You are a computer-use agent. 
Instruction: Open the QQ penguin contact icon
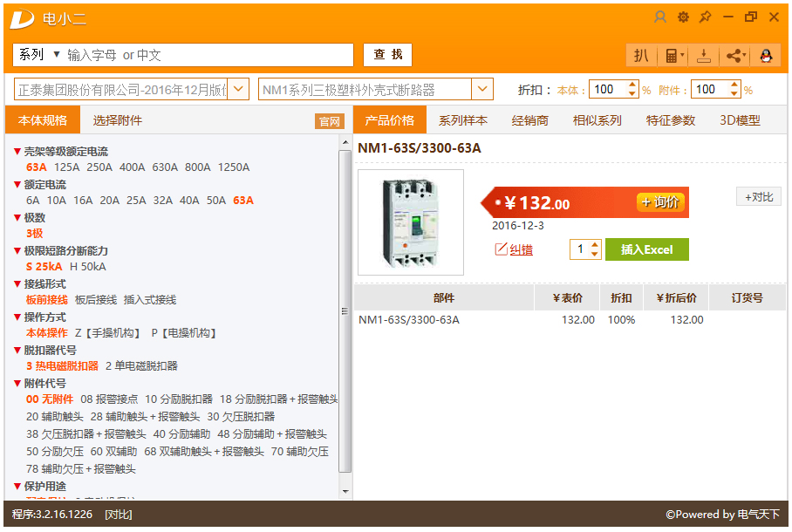766,55
